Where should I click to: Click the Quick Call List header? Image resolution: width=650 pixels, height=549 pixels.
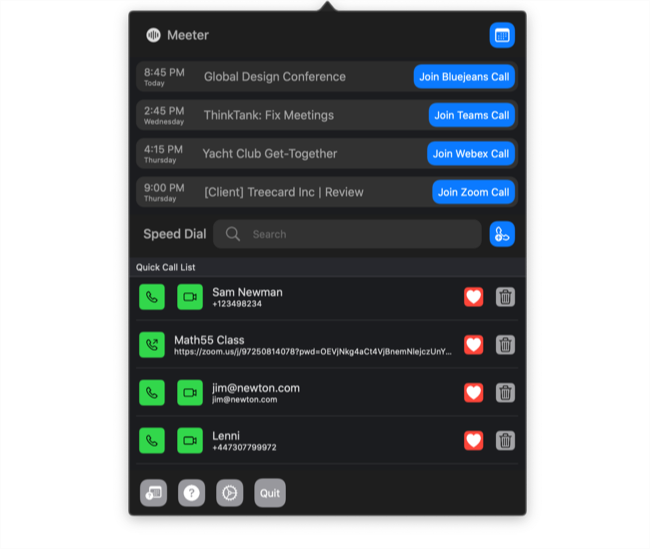165,267
